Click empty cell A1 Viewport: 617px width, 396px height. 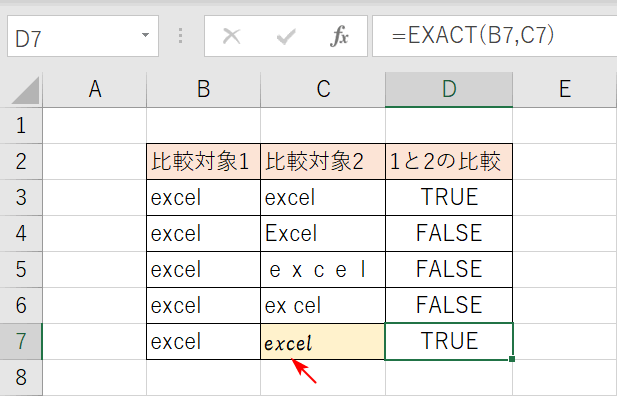[94, 126]
